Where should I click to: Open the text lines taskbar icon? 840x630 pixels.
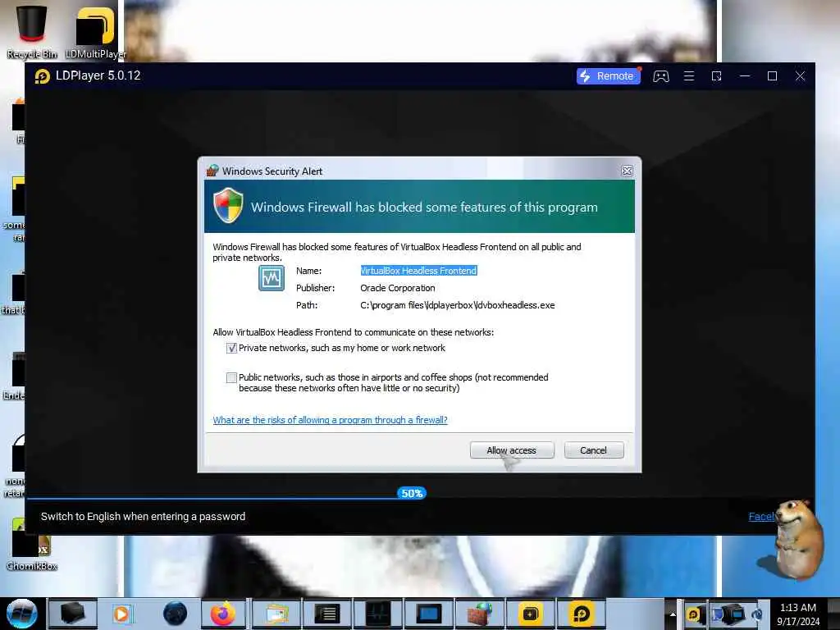[326, 614]
